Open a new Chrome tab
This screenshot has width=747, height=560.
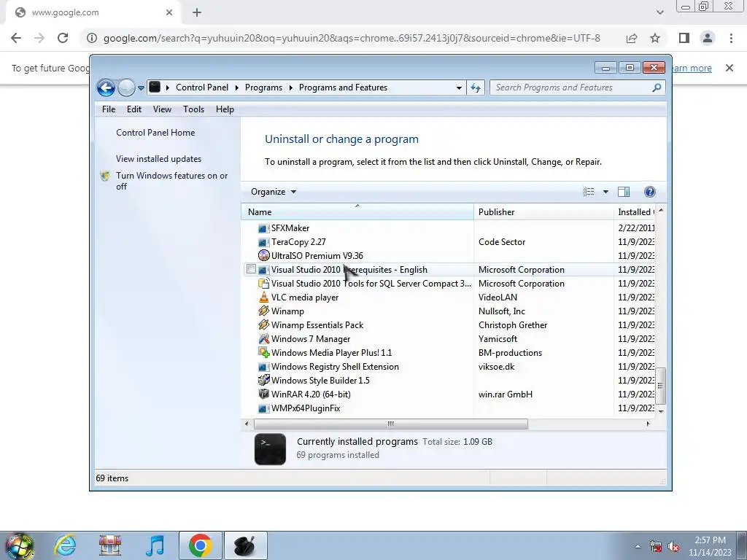pyautogui.click(x=197, y=13)
